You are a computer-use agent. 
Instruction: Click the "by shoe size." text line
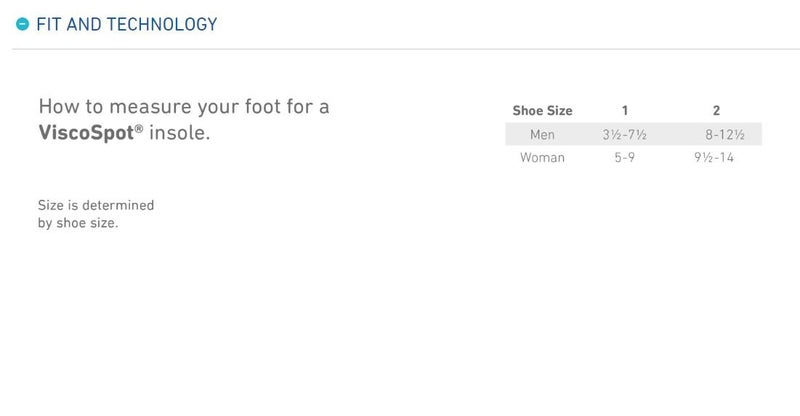(x=78, y=223)
